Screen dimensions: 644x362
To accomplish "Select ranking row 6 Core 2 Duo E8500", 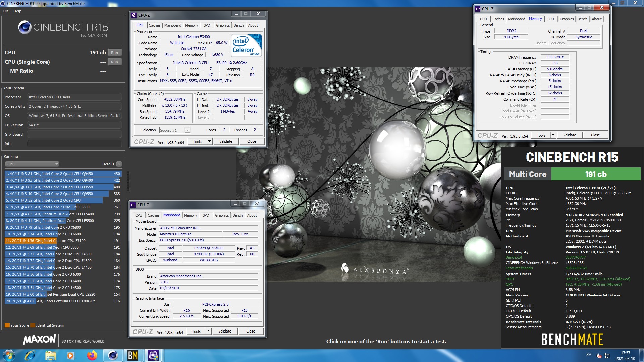I will pyautogui.click(x=63, y=207).
